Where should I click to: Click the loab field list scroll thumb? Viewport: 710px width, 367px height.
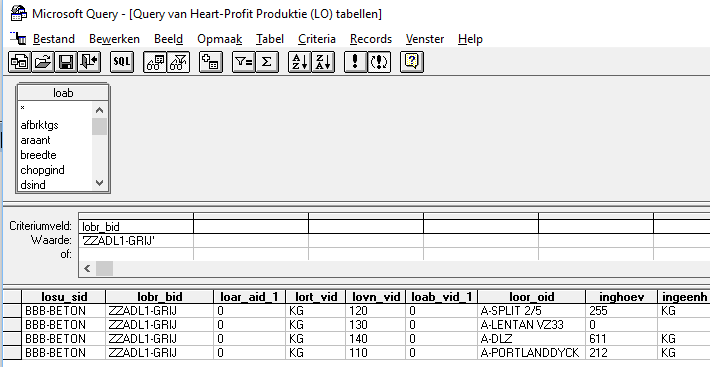[x=100, y=126]
